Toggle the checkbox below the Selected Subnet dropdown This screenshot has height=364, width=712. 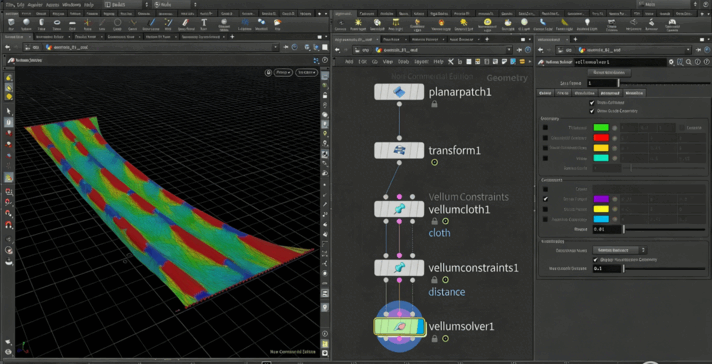(x=596, y=260)
